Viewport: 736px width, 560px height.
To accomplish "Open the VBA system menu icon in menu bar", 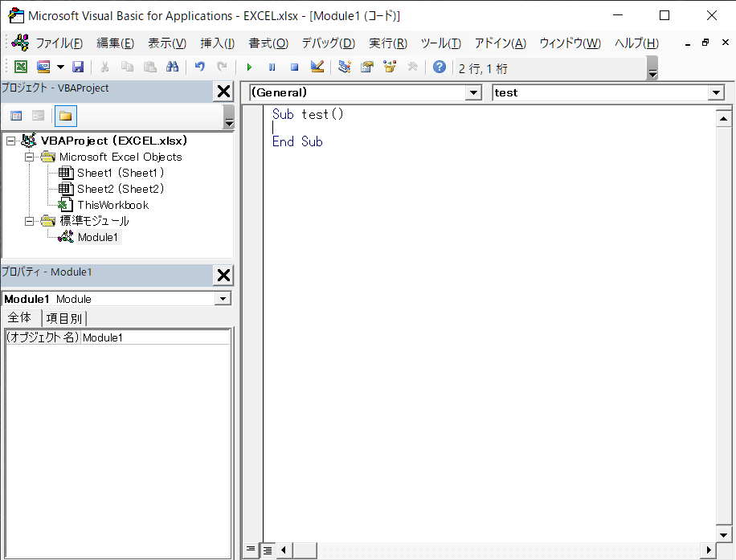I will pos(20,43).
